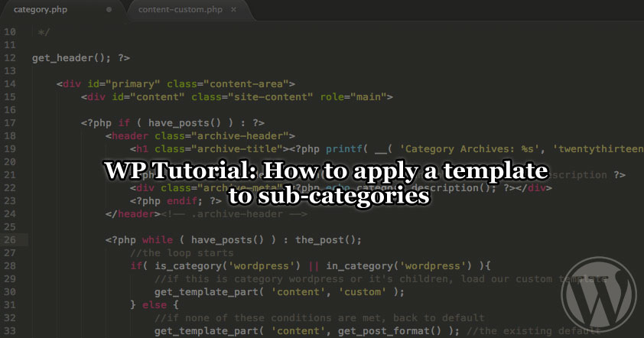Screen dimensions: 644x338
Task: Switch to the category.php tab
Action: [x=41, y=9]
